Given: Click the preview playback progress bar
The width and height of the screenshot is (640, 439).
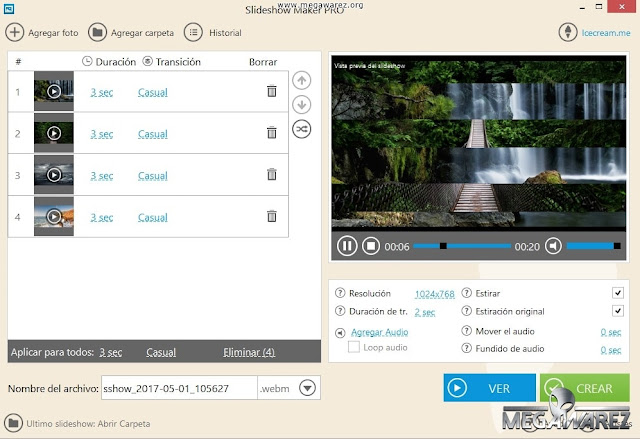Looking at the screenshot, I should click(x=462, y=246).
